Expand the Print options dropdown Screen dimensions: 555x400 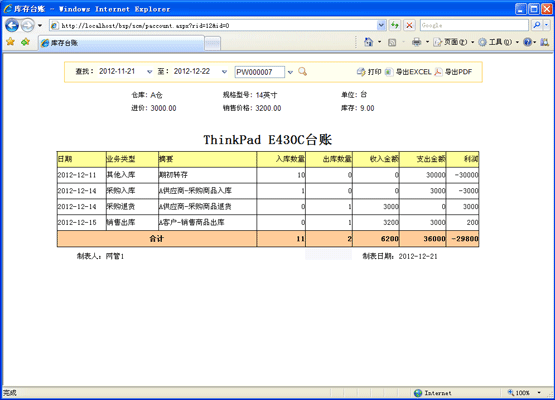pos(427,42)
